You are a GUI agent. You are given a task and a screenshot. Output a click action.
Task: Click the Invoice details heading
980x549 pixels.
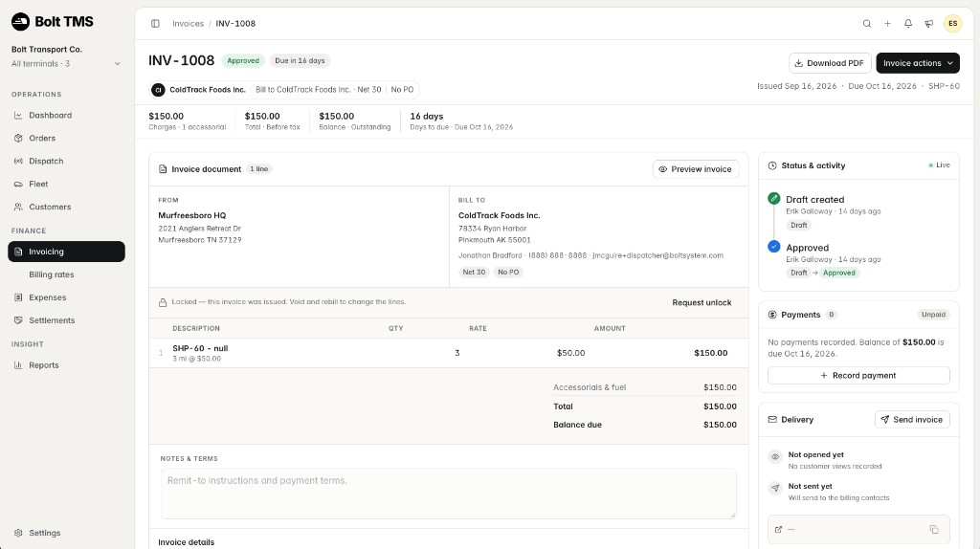click(187, 542)
